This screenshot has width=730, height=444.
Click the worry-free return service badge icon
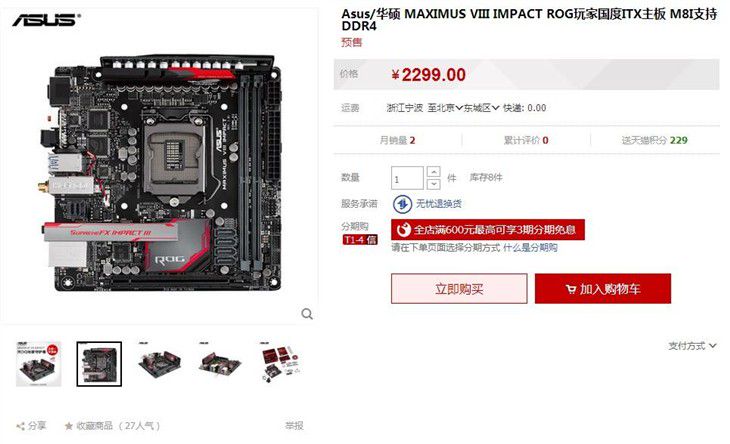coord(402,204)
